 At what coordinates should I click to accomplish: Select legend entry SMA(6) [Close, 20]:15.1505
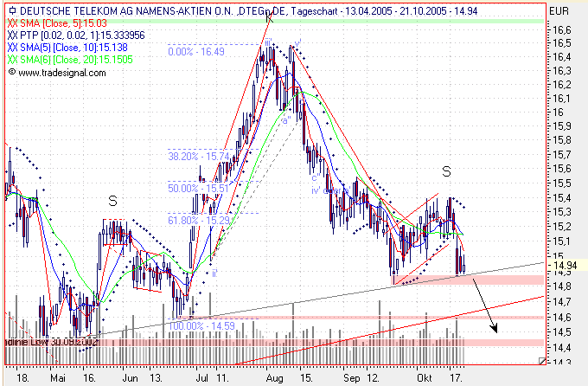pos(70,60)
